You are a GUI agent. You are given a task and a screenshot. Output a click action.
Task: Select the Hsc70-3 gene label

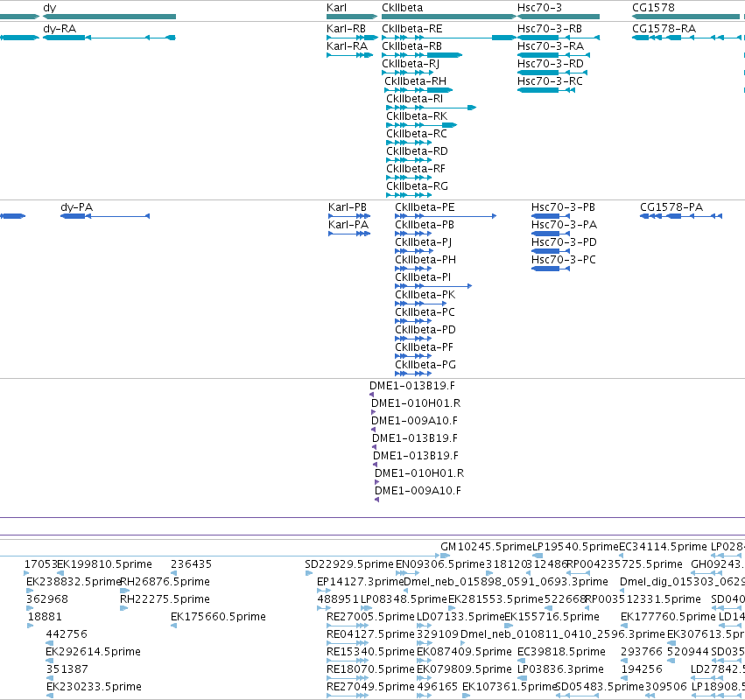539,8
